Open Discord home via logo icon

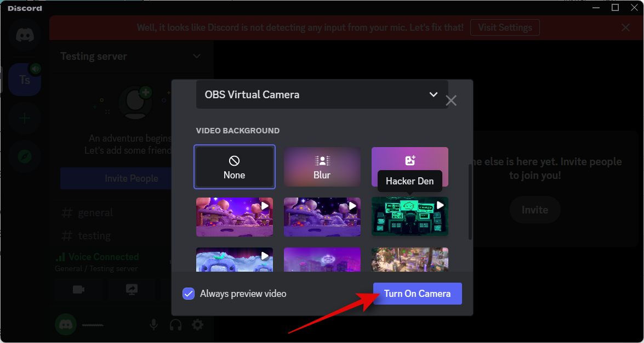[25, 36]
